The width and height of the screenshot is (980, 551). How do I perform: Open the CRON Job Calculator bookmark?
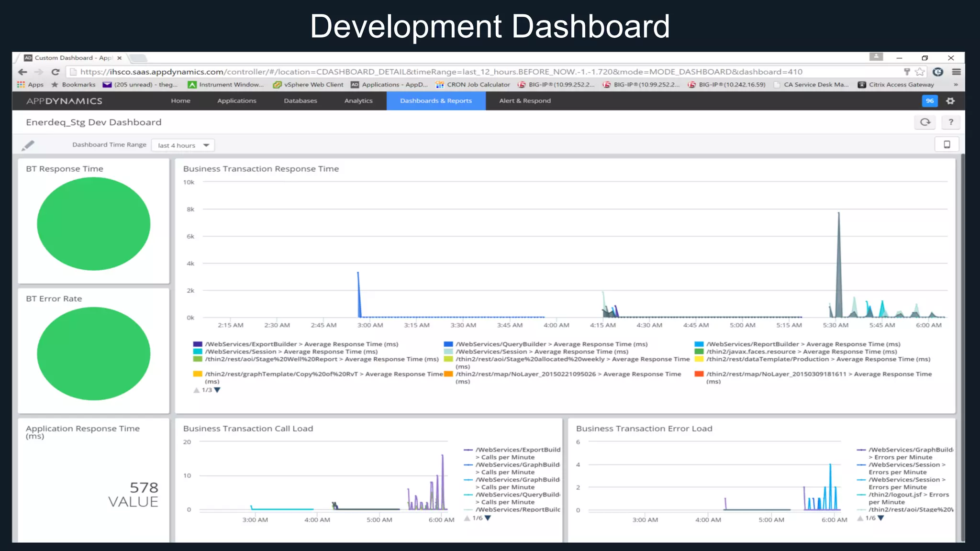tap(473, 85)
